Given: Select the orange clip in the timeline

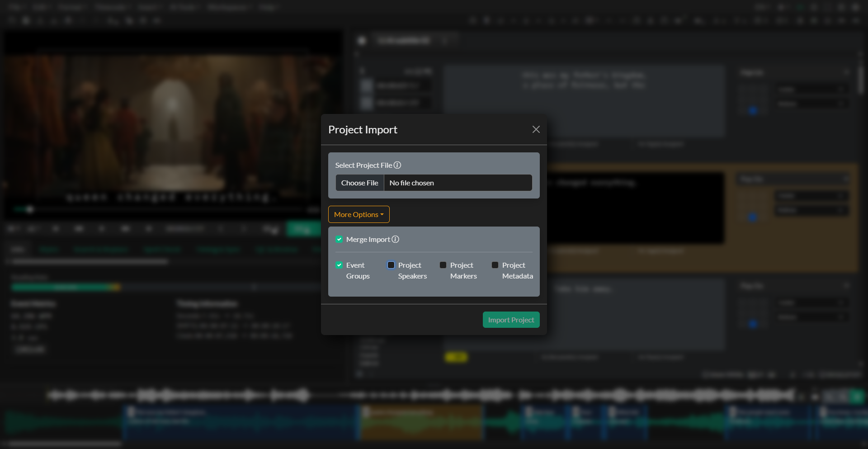Looking at the screenshot, I should [420, 423].
